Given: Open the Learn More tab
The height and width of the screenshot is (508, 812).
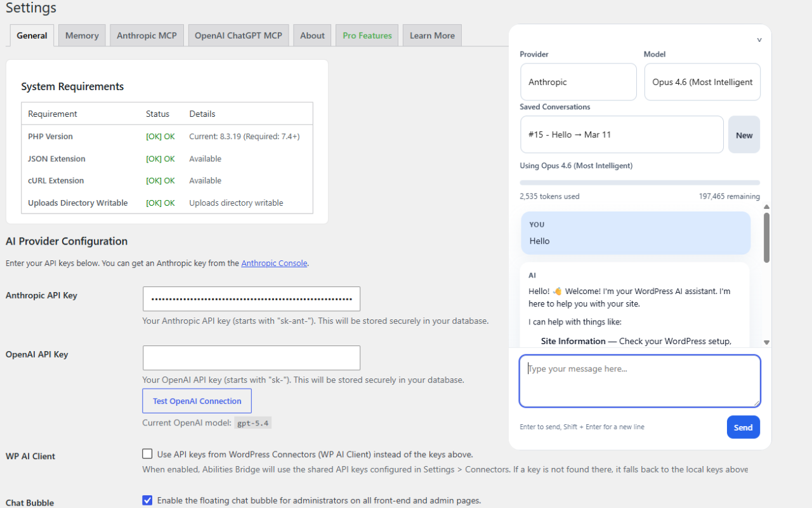Looking at the screenshot, I should point(432,36).
